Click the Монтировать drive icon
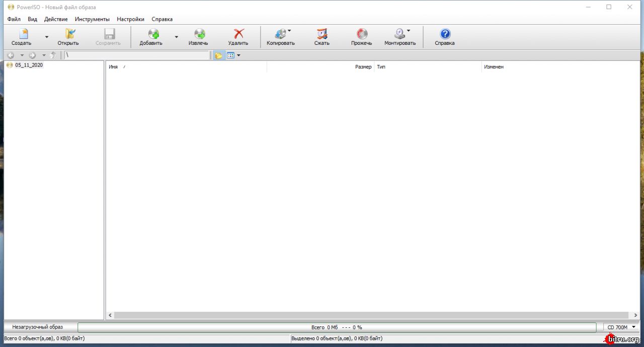 point(399,34)
